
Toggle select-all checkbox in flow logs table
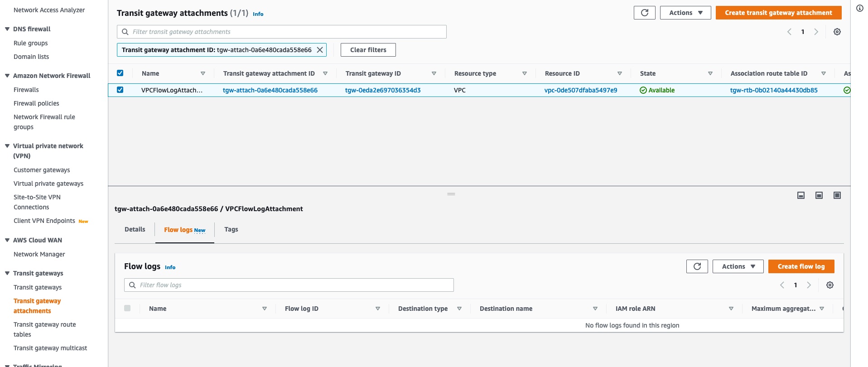tap(127, 308)
